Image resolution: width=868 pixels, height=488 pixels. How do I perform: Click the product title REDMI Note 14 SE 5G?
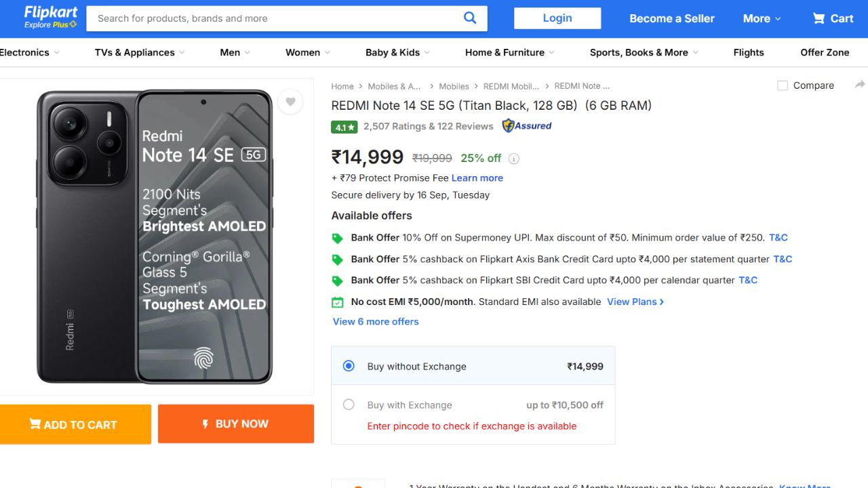coord(492,105)
